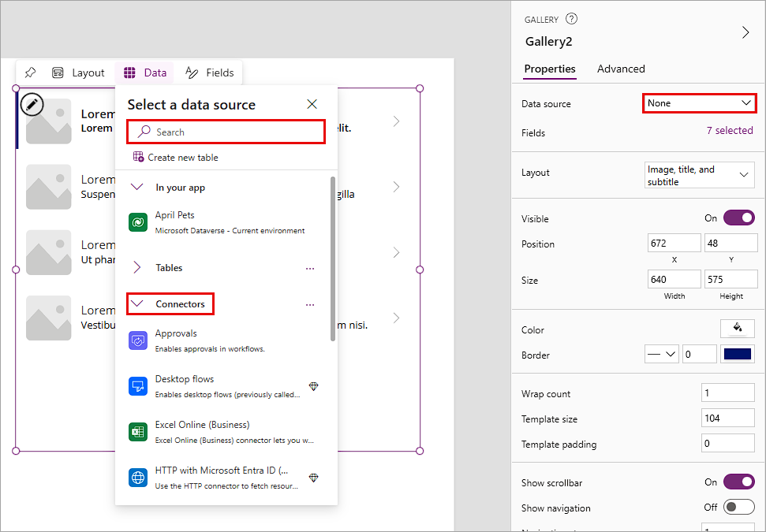The width and height of the screenshot is (766, 532).
Task: Click the edit pencil on the gallery item
Action: pyautogui.click(x=32, y=104)
